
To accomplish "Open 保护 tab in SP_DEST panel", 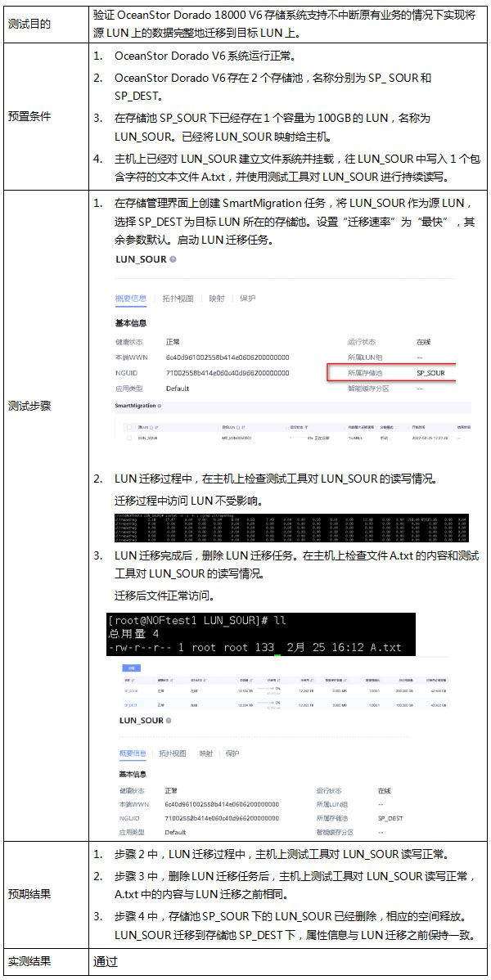I will (232, 753).
